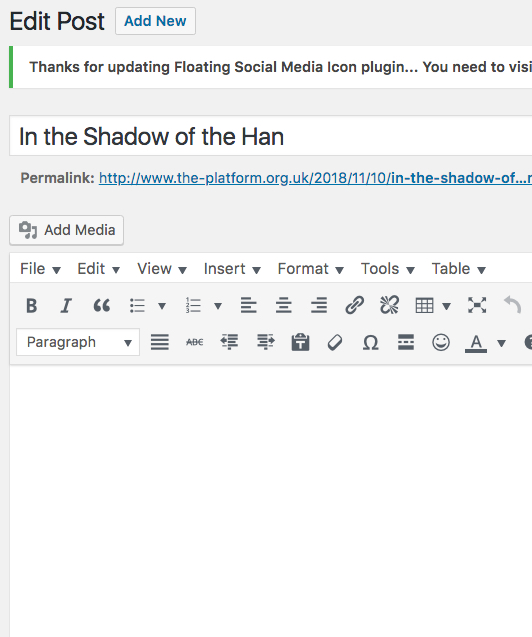Justify the text alignment
The width and height of the screenshot is (532, 637).
click(x=160, y=342)
